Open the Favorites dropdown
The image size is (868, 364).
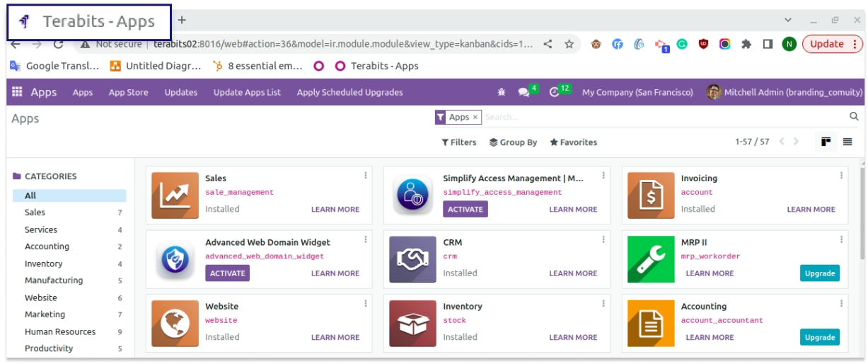click(574, 142)
